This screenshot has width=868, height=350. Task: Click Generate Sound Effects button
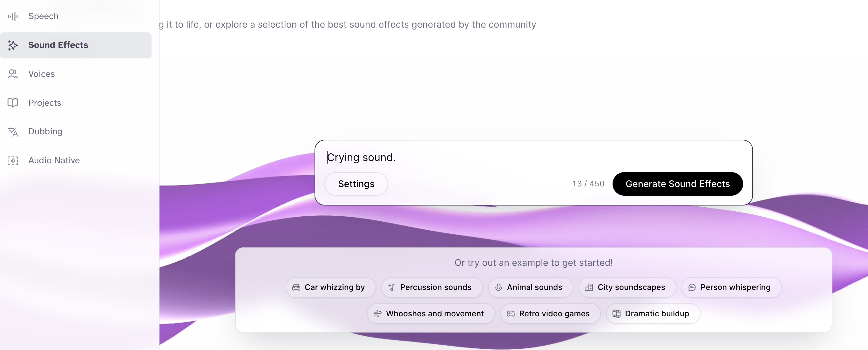(x=678, y=183)
